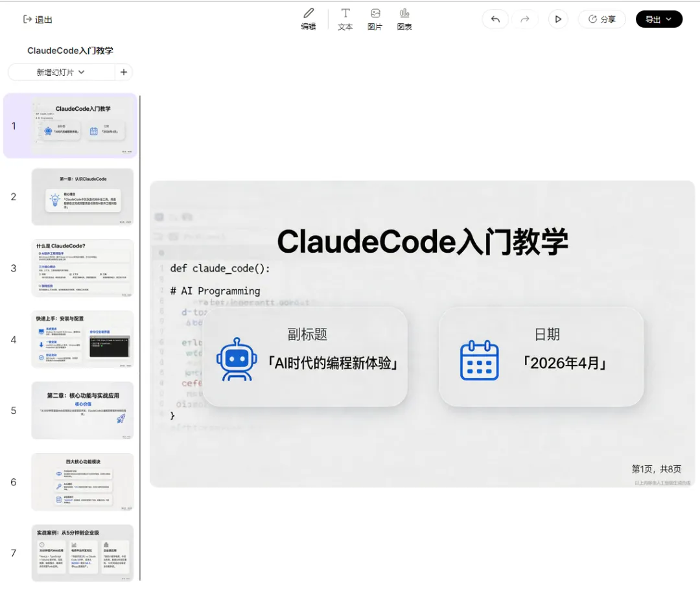This screenshot has height=591, width=700.
Task: Insert a chart with the 图表 tool
Action: point(404,19)
